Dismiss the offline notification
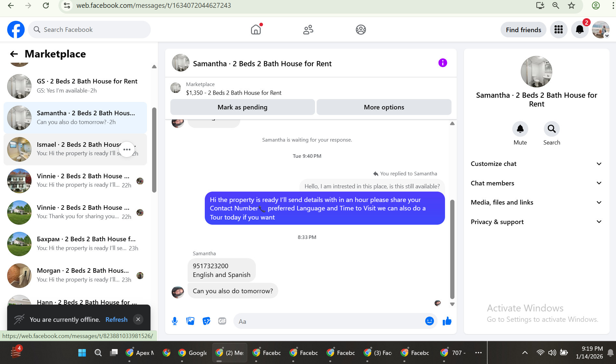 (x=138, y=319)
